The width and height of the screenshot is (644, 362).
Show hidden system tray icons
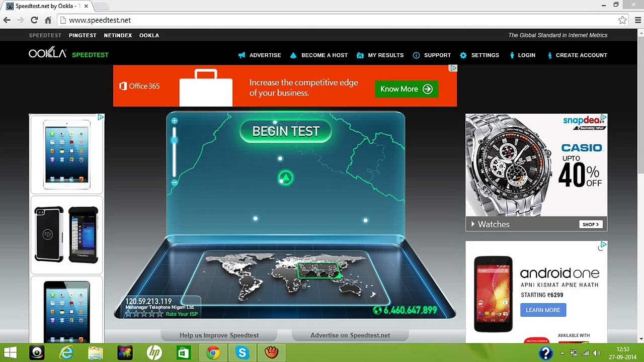(562, 353)
